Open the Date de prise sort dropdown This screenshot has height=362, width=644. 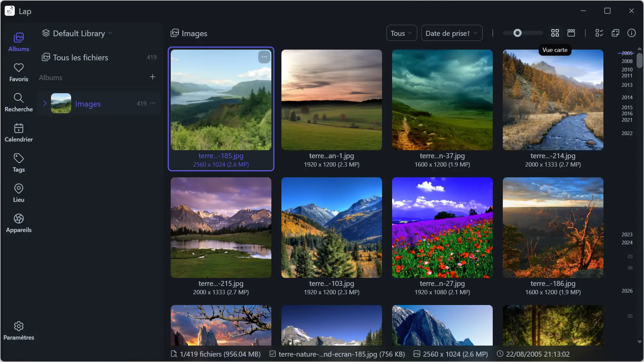point(451,33)
